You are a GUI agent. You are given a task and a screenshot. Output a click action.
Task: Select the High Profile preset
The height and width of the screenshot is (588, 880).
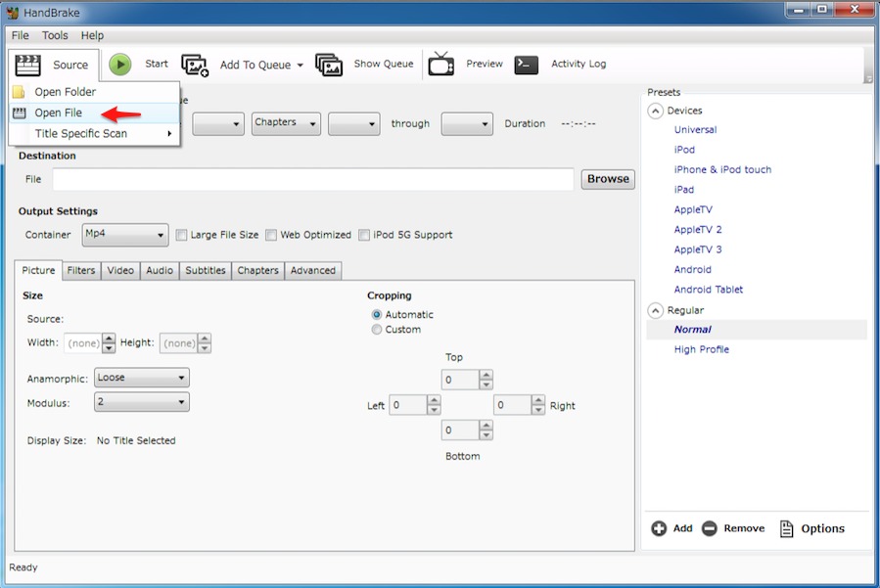[x=702, y=349]
